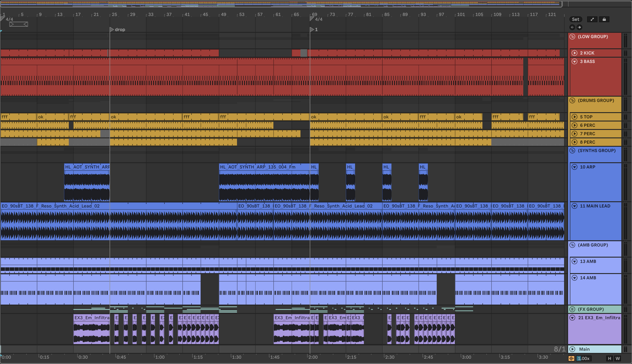
Task: Toggle the orange waveform warp button
Action: pyautogui.click(x=571, y=358)
